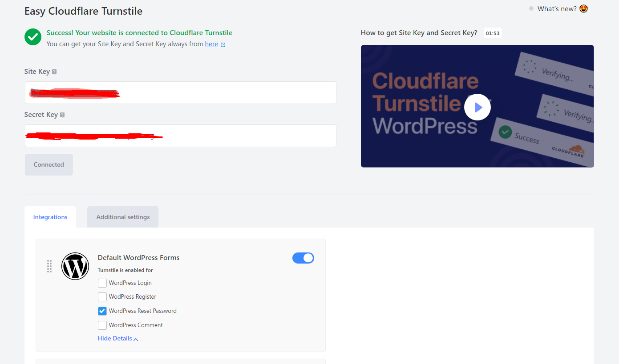This screenshot has height=364, width=619.
Task: Collapse details using the Hide Details chevron
Action: tap(136, 339)
